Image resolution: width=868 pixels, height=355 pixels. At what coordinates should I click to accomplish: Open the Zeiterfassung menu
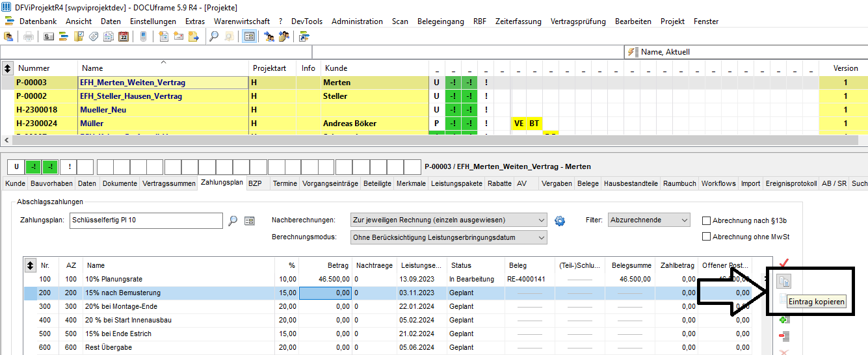tap(518, 21)
